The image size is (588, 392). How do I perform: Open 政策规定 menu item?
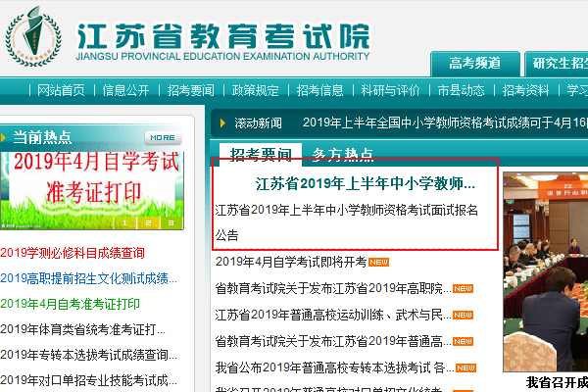(256, 90)
